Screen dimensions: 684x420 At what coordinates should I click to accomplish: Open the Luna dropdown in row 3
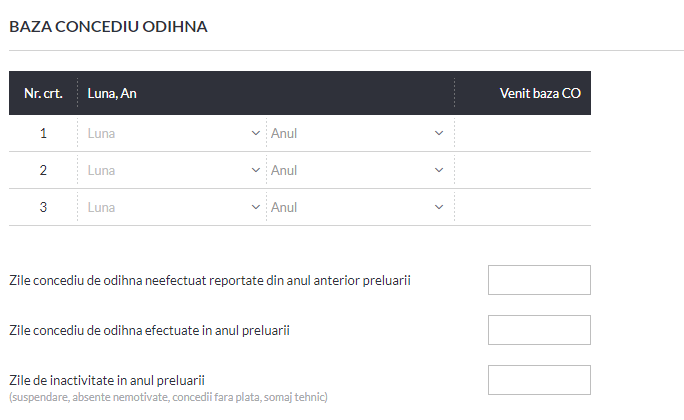pos(173,207)
